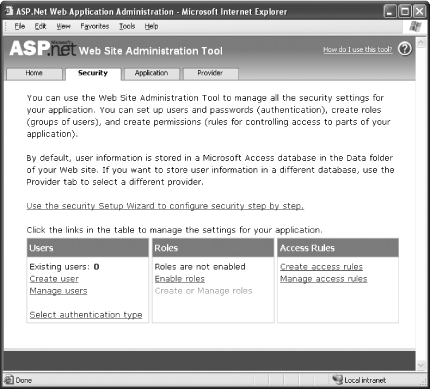Click the Create user link
The width and height of the screenshot is (431, 389).
54,279
